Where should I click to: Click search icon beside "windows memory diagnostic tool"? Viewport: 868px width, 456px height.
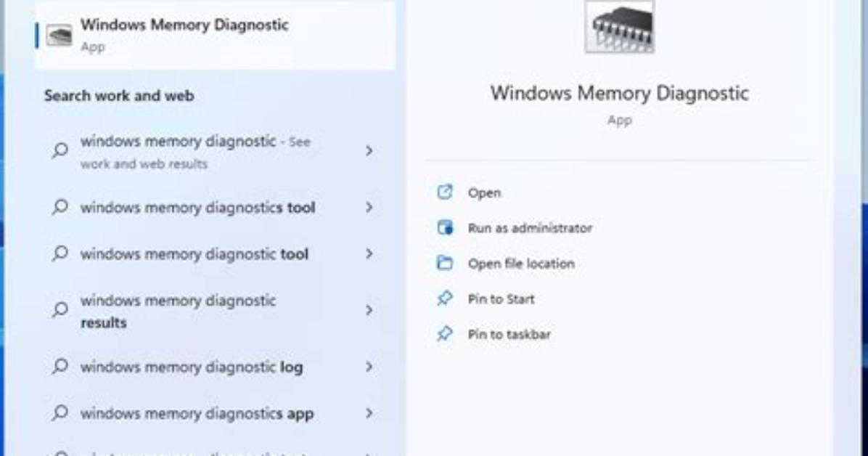point(60,253)
